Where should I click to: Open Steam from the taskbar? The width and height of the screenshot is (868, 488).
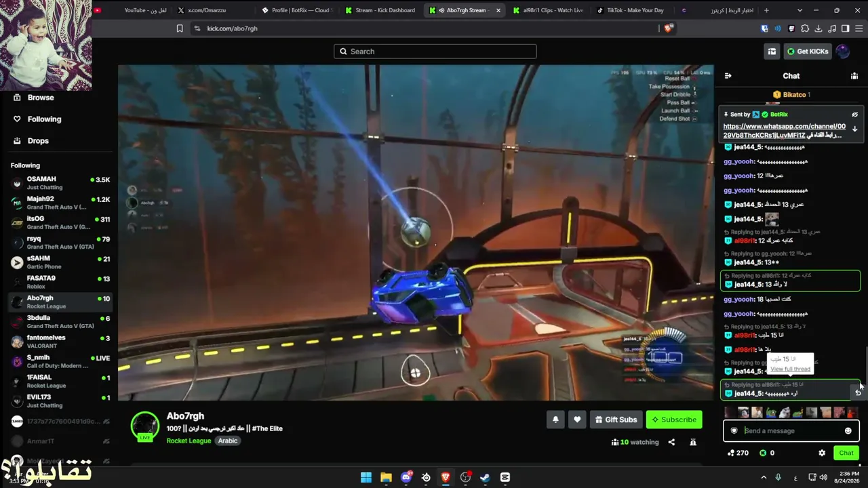[485, 477]
